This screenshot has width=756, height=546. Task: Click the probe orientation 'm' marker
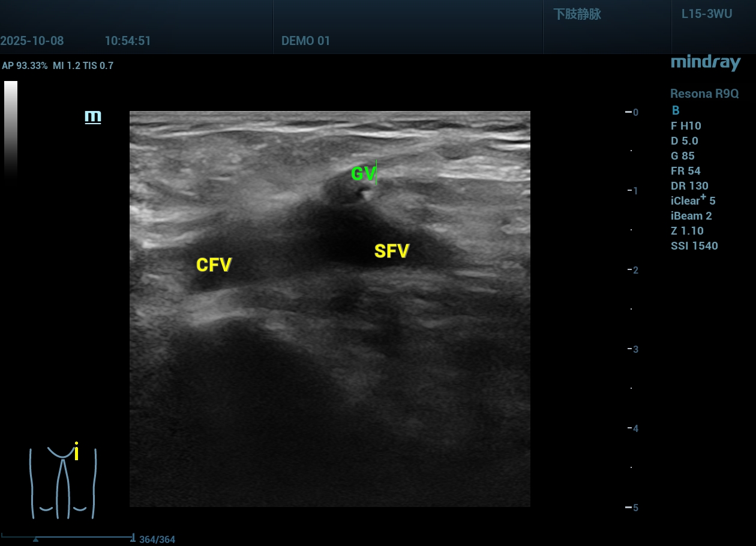[x=93, y=117]
